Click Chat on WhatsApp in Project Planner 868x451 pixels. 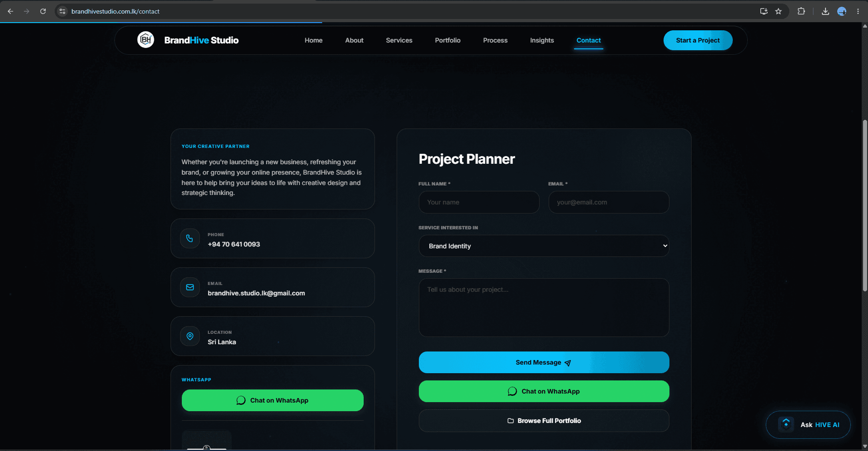point(544,391)
